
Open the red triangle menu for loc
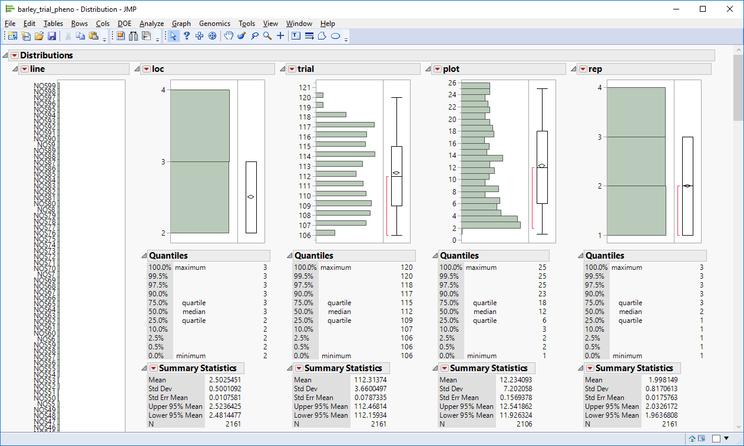point(146,69)
